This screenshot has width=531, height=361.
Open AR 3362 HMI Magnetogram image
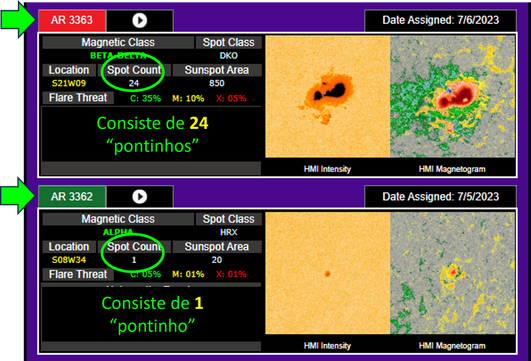point(453,273)
